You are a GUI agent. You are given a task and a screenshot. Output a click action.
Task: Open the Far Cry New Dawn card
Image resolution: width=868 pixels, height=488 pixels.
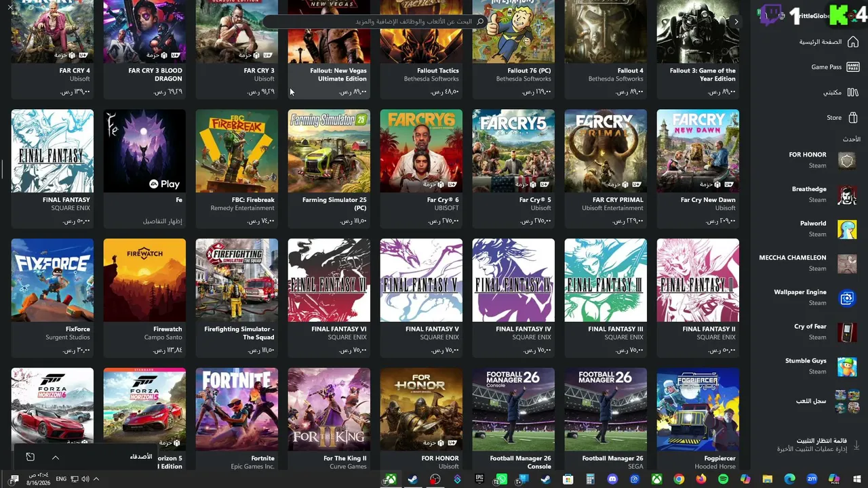698,168
